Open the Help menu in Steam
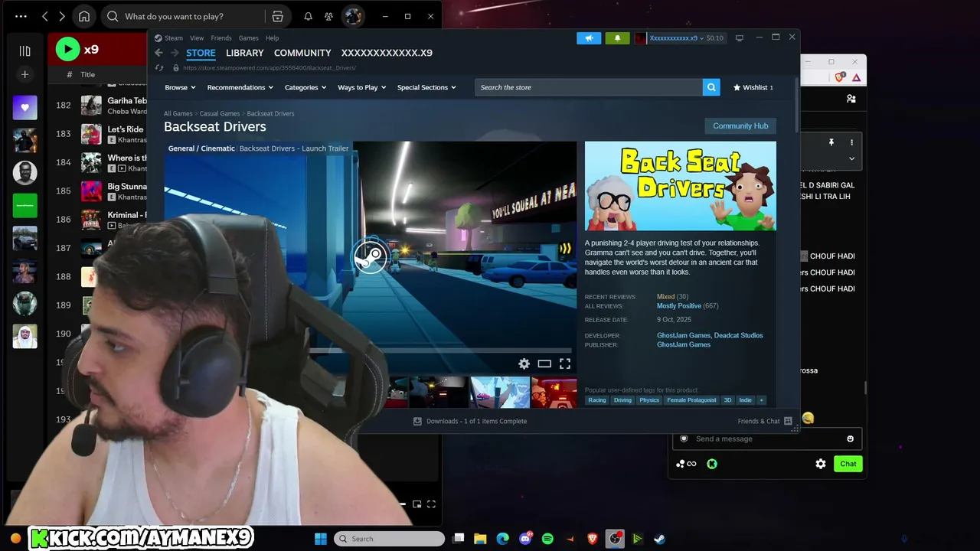Viewport: 980px width, 551px height. click(272, 38)
